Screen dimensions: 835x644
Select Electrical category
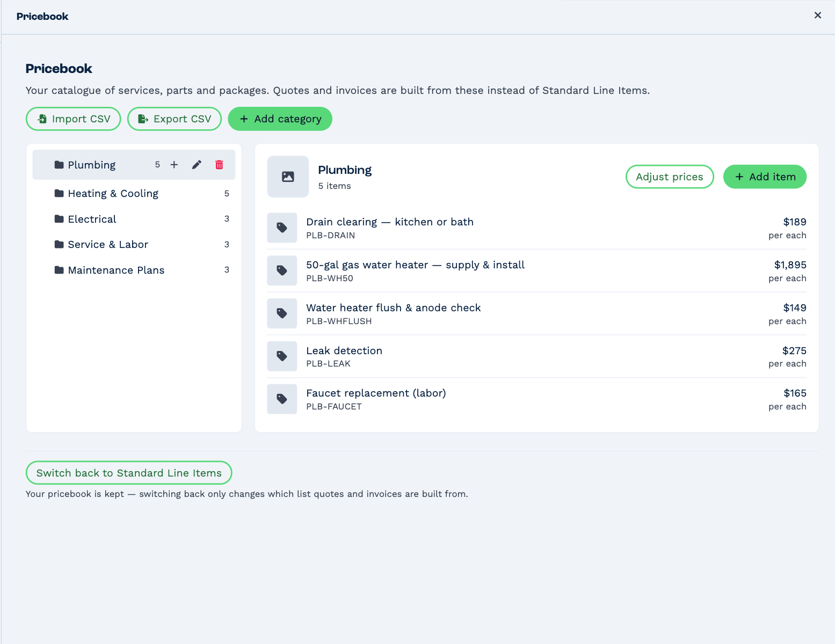[x=134, y=219]
